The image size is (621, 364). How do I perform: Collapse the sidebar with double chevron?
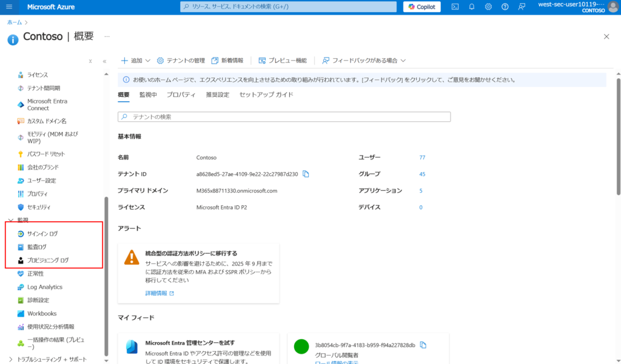[x=104, y=61]
